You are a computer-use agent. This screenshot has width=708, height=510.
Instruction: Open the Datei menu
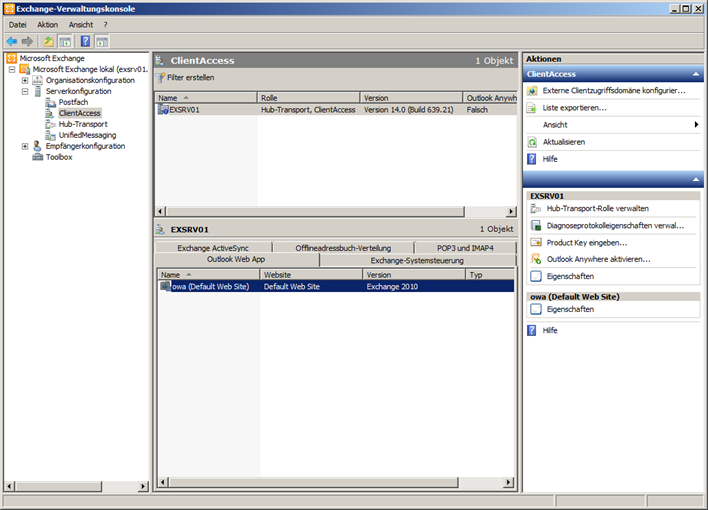coord(18,25)
